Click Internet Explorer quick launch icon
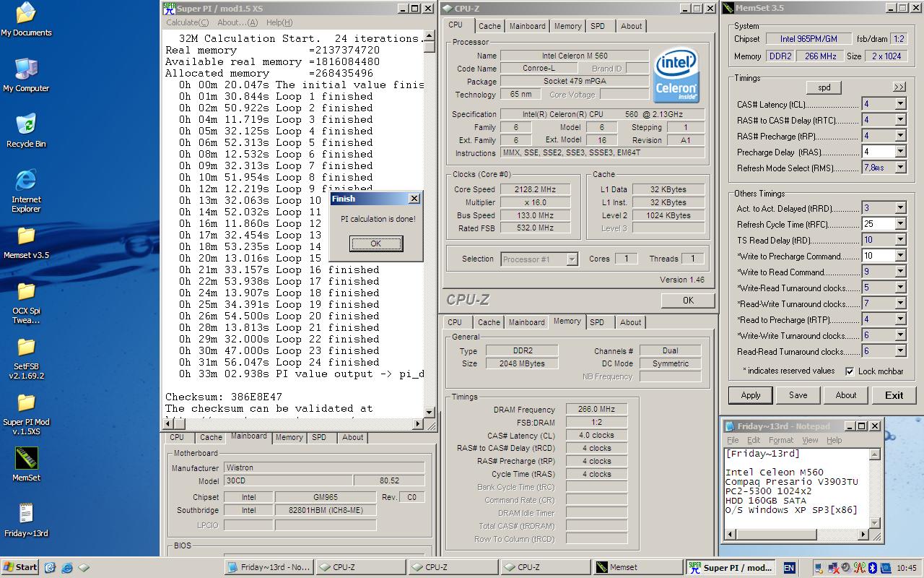This screenshot has width=924, height=578. coord(66,568)
